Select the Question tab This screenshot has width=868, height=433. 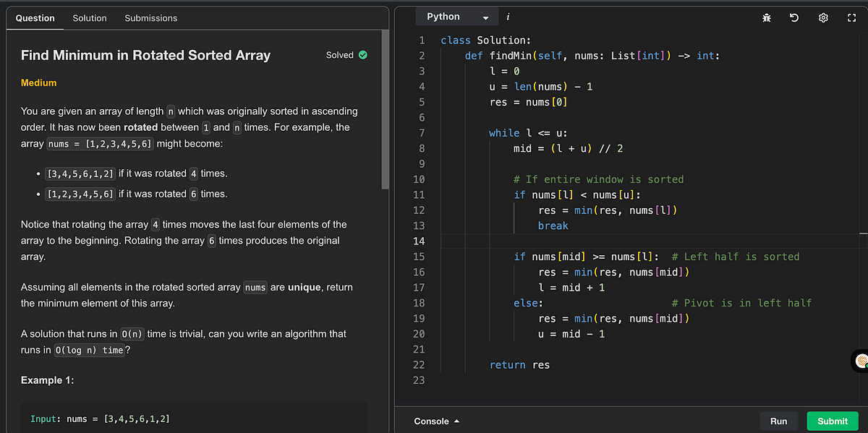click(35, 18)
